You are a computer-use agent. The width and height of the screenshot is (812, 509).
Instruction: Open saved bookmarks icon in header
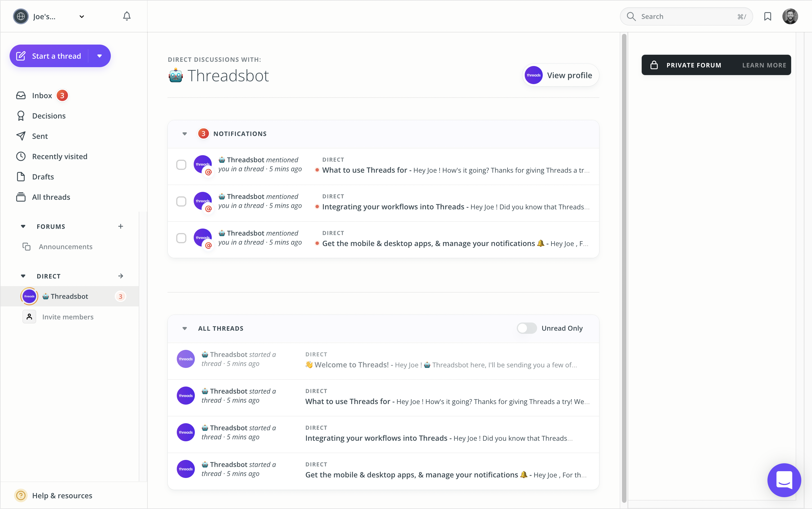(x=767, y=16)
